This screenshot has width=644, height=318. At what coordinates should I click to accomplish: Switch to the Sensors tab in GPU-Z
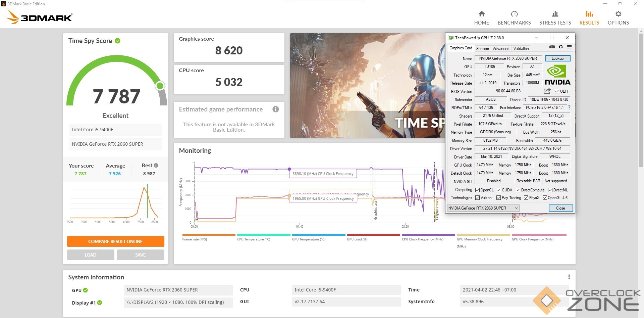pos(482,49)
